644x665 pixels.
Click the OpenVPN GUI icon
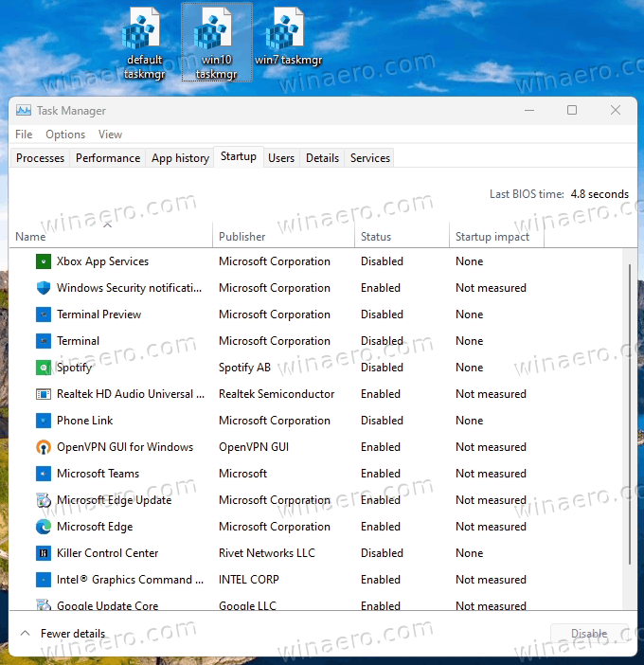pos(44,447)
